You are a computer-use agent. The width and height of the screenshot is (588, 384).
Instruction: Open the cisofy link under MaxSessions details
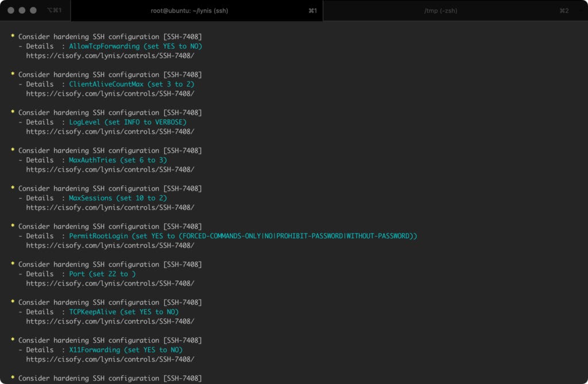tap(110, 207)
